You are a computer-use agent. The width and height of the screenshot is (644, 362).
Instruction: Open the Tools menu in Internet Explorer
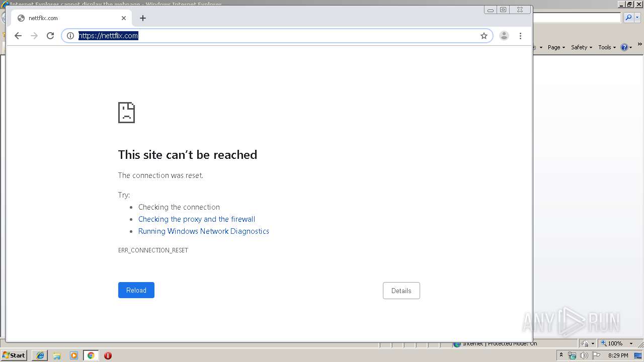[607, 47]
